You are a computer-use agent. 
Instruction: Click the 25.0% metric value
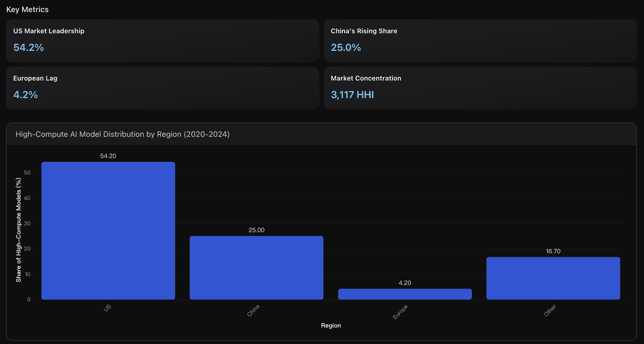[x=346, y=48]
